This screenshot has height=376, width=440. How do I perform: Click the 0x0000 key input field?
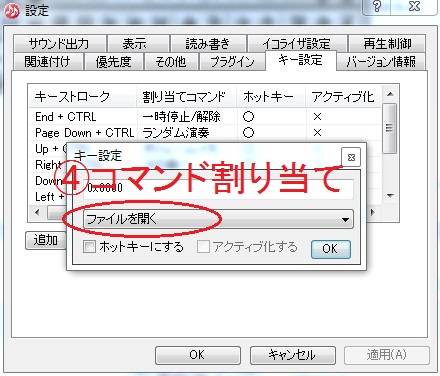coord(219,189)
